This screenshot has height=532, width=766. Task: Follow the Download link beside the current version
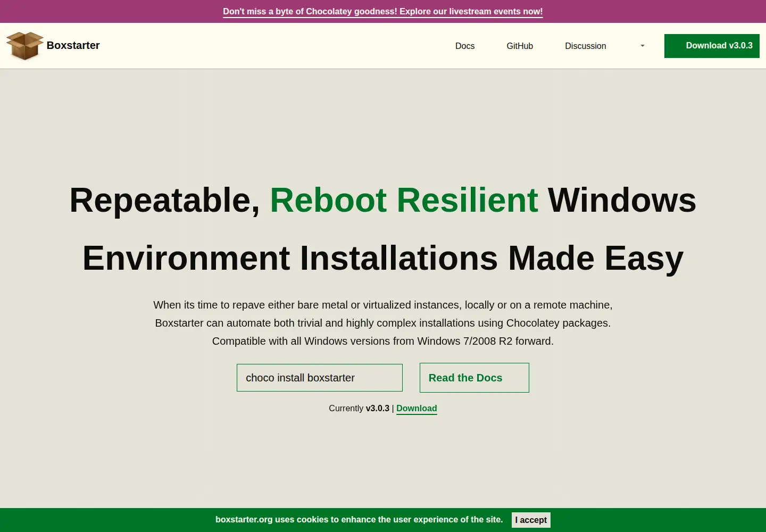coord(417,409)
